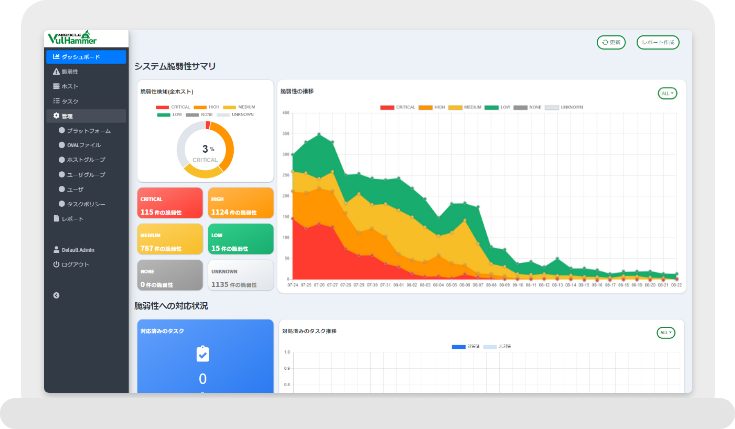
Task: Click the HIGH color swatch in donut legend
Action: (195, 106)
